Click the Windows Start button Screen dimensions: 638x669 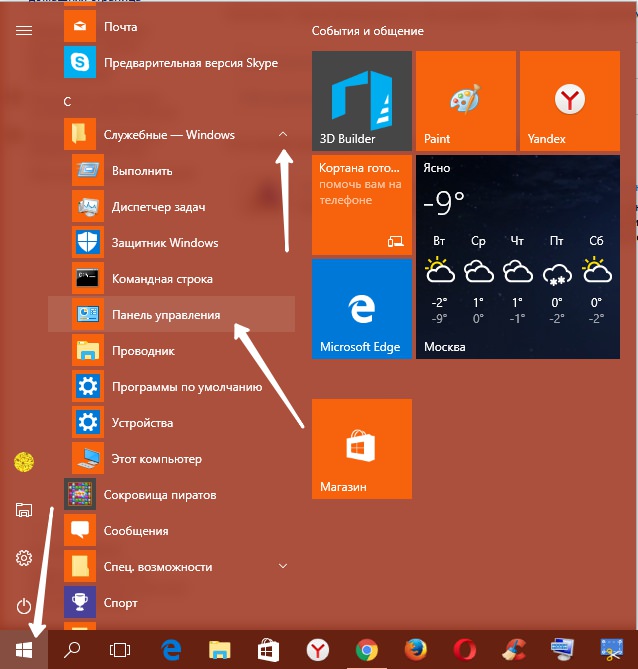24,650
